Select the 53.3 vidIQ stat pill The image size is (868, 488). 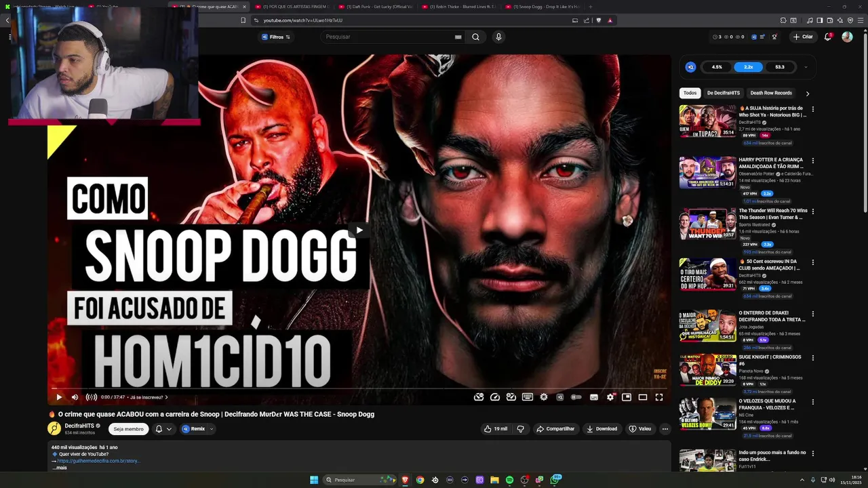[780, 67]
